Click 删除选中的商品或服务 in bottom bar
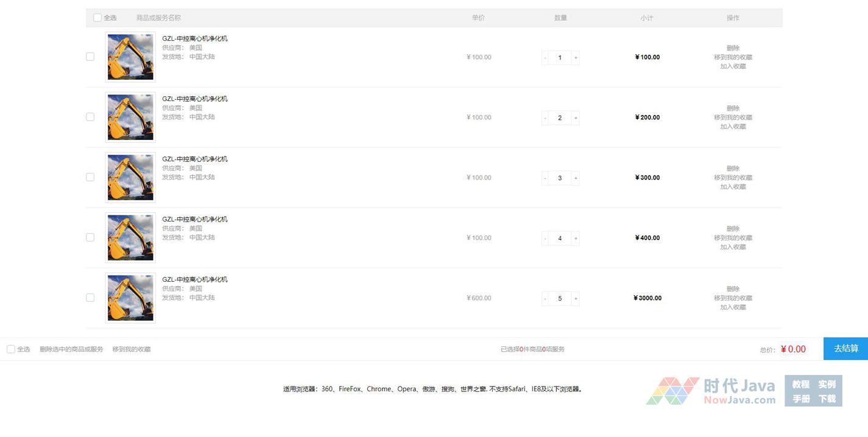868x437 pixels. [71, 349]
